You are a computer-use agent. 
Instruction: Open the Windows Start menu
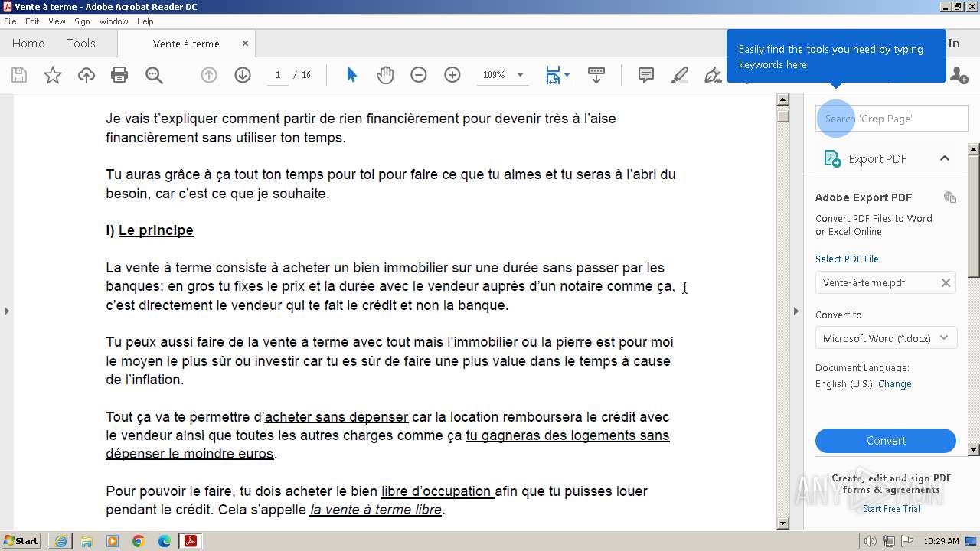point(21,541)
